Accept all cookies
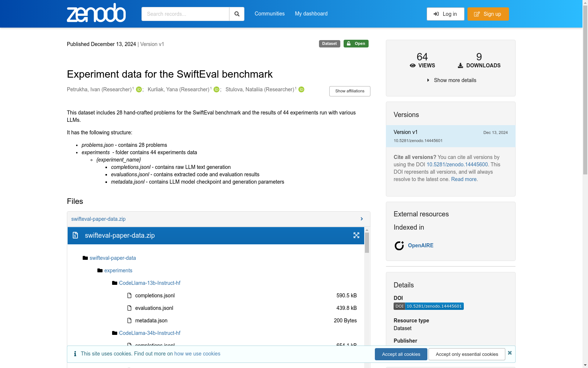Screen dimensions: 588x368 click(401, 354)
